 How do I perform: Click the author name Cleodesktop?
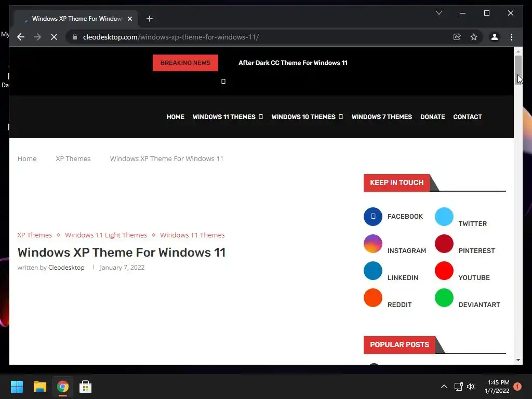click(x=66, y=268)
